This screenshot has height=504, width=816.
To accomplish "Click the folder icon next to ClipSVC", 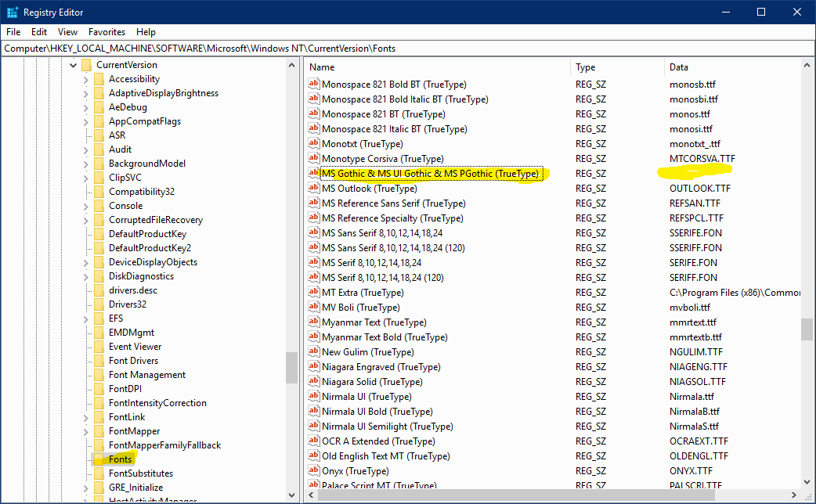I will [99, 178].
